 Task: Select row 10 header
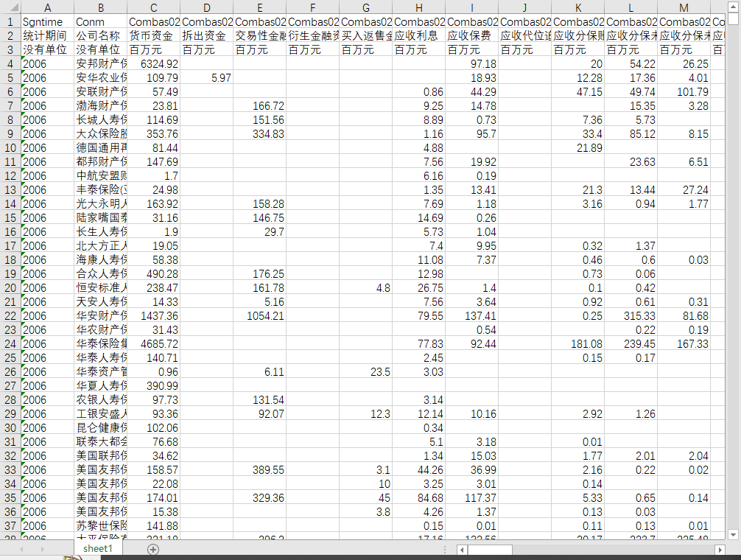coord(10,148)
